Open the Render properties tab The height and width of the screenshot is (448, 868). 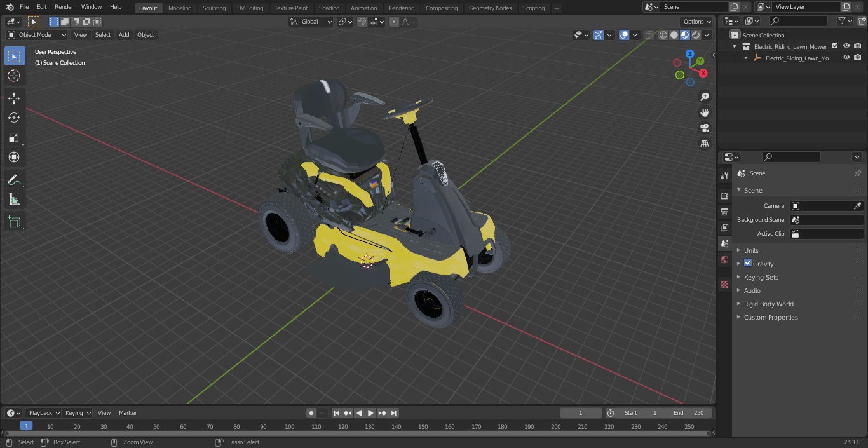coord(724,196)
